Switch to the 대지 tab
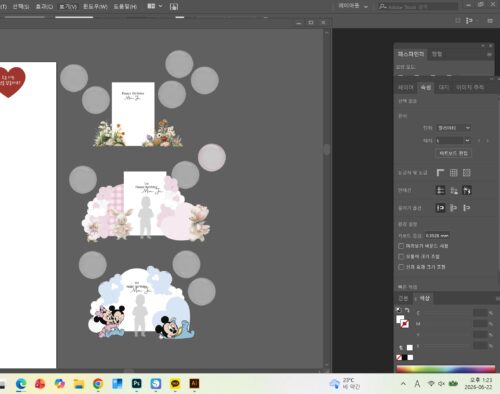This screenshot has height=394, width=500. [x=444, y=87]
